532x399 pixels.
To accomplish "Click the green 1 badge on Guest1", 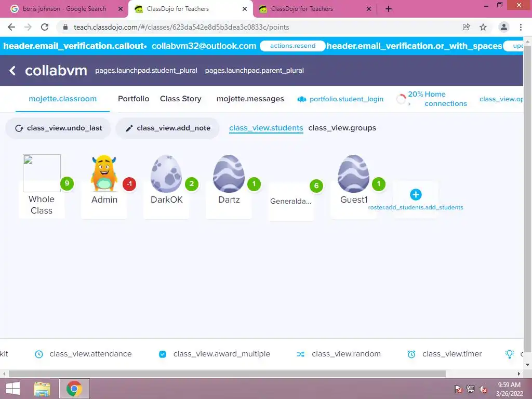I will tap(379, 184).
